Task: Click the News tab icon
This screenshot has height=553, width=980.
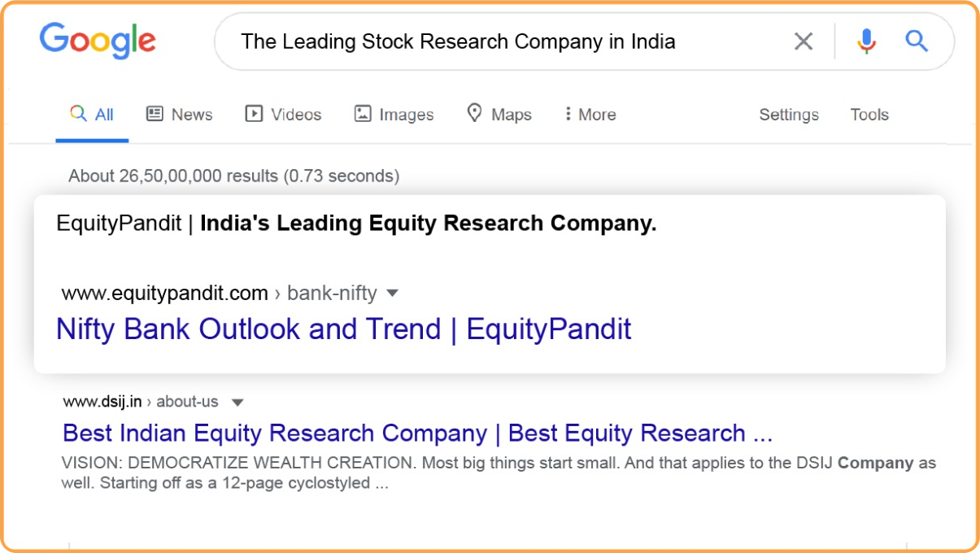Action: tap(155, 114)
